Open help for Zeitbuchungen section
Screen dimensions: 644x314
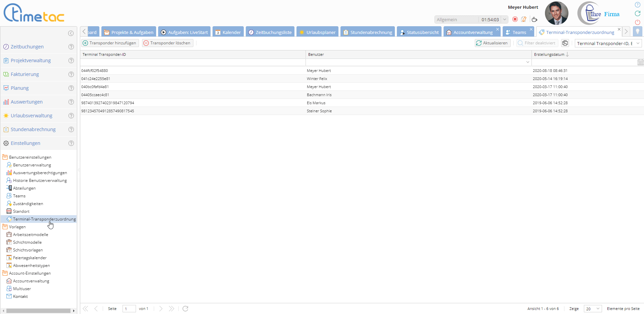71,47
